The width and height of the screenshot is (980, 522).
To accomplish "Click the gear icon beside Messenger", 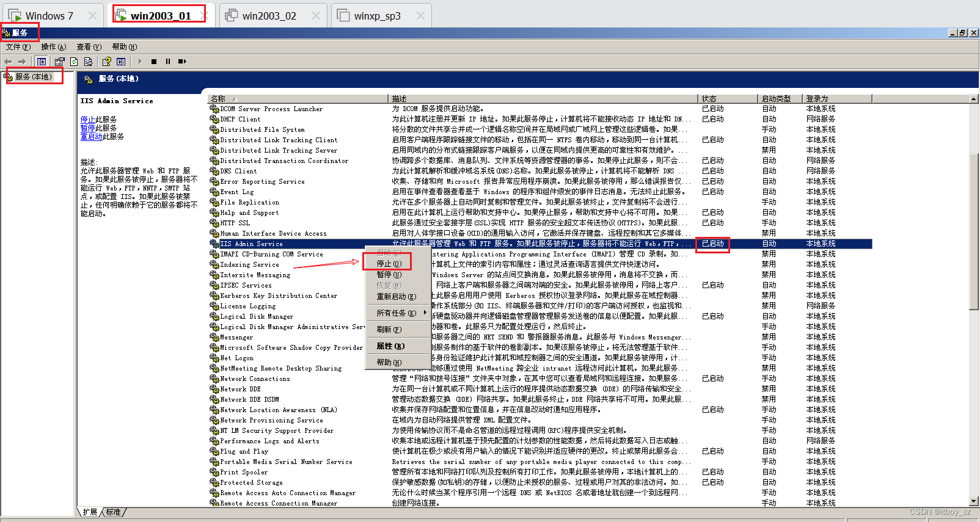I will (214, 337).
